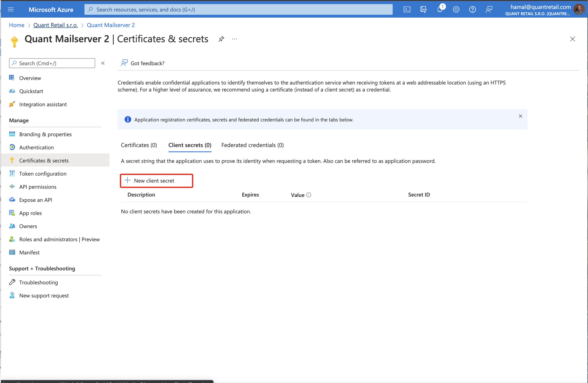
Task: Click the Authentication icon in sidebar
Action: (12, 147)
